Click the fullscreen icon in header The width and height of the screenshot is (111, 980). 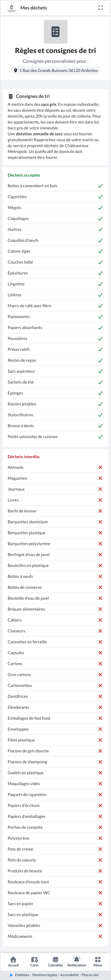click(x=101, y=8)
